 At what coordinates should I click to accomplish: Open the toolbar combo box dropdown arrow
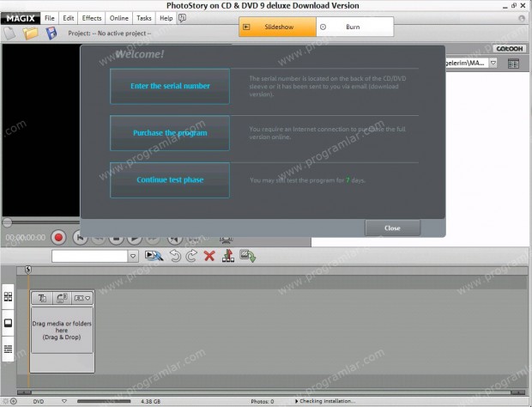pyautogui.click(x=133, y=256)
